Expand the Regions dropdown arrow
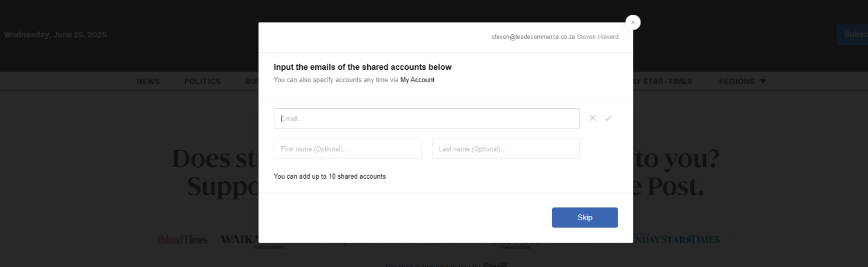The image size is (868, 267). tap(763, 82)
